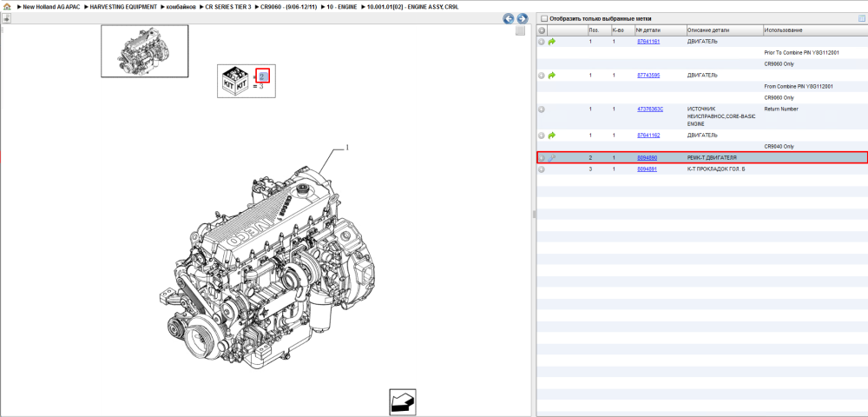Open part number link 8094890
868x417 pixels.
(x=648, y=158)
